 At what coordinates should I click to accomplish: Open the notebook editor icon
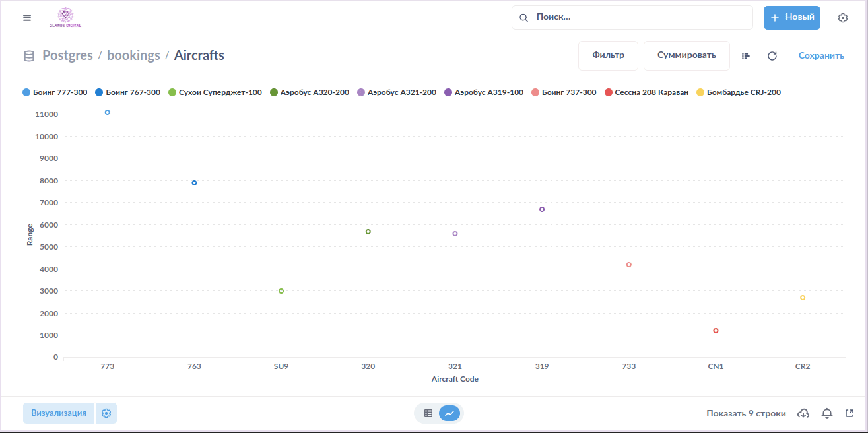click(746, 56)
